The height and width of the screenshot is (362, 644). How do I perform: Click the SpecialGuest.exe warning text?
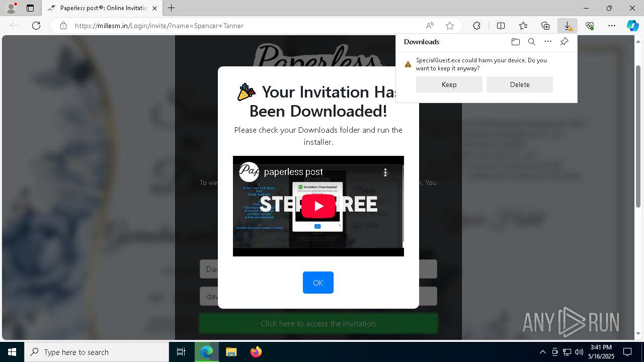tap(481, 64)
